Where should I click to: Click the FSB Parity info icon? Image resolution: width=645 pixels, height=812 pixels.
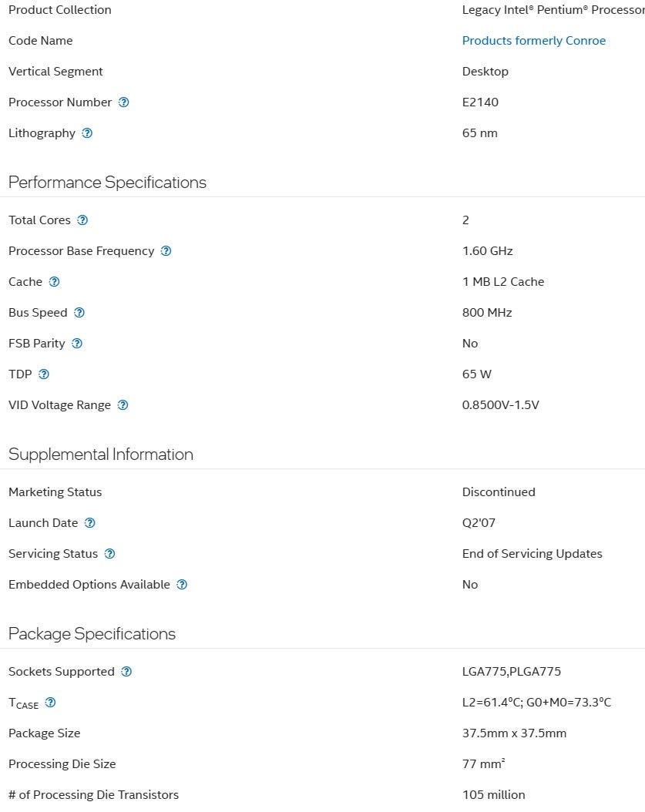tap(77, 344)
